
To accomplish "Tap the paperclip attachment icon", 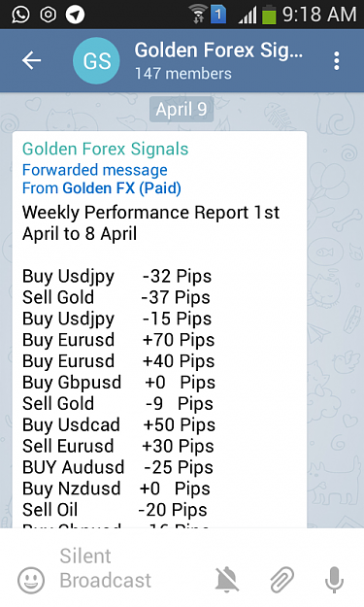I will [x=282, y=580].
